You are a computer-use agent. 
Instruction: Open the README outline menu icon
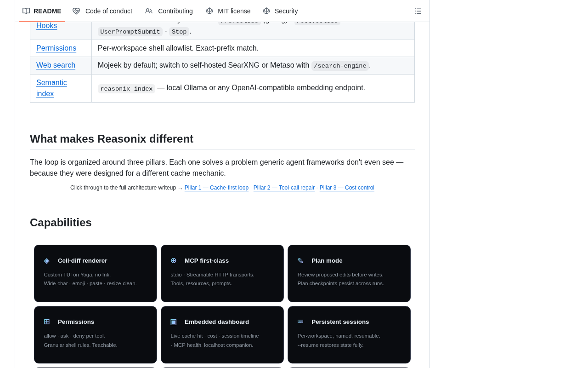pos(418,11)
